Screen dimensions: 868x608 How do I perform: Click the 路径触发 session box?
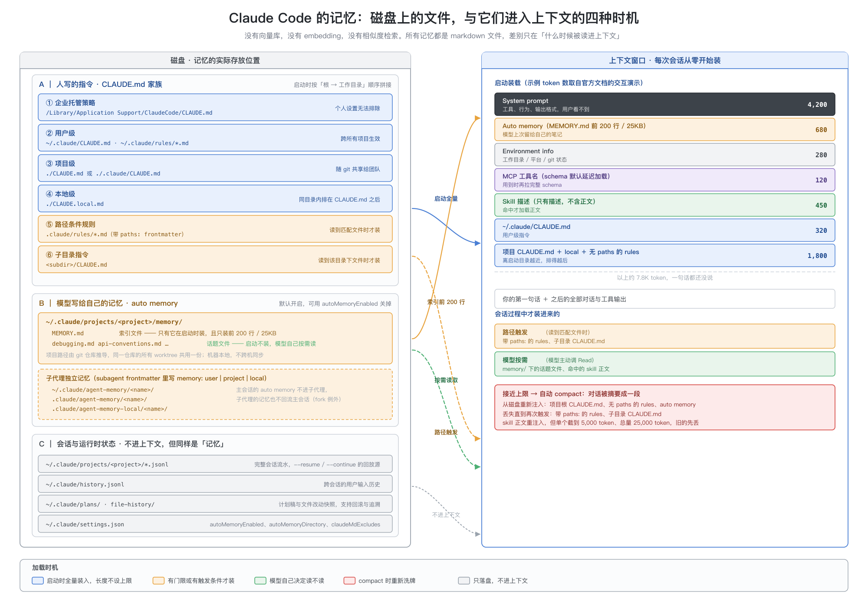(x=665, y=336)
